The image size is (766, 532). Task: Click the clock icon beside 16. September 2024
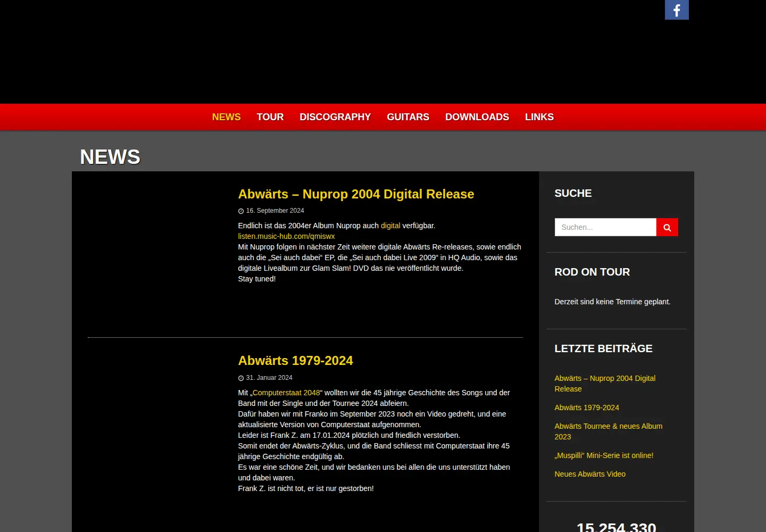pos(241,211)
